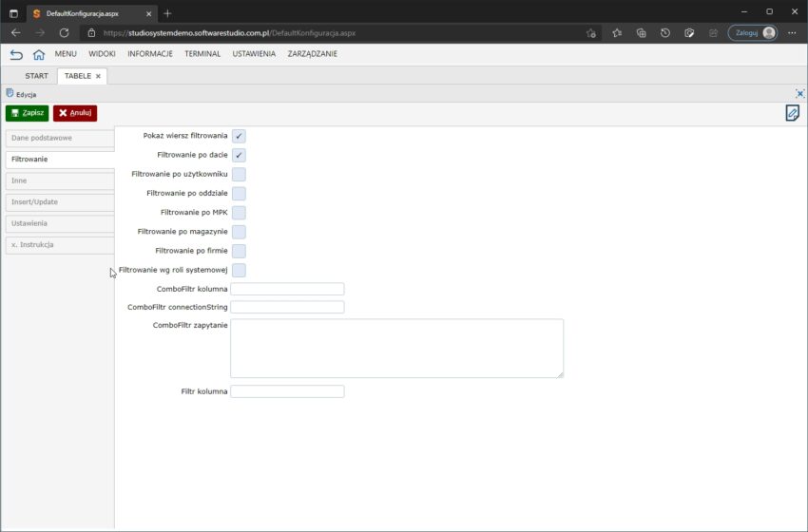
Task: Disable Filtrowanie po dacie checkbox
Action: (x=239, y=155)
